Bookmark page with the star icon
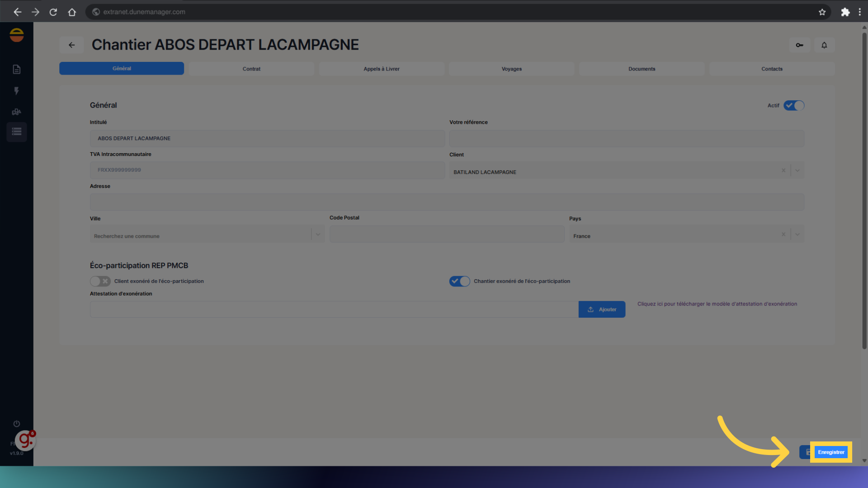The width and height of the screenshot is (868, 488). 822,12
